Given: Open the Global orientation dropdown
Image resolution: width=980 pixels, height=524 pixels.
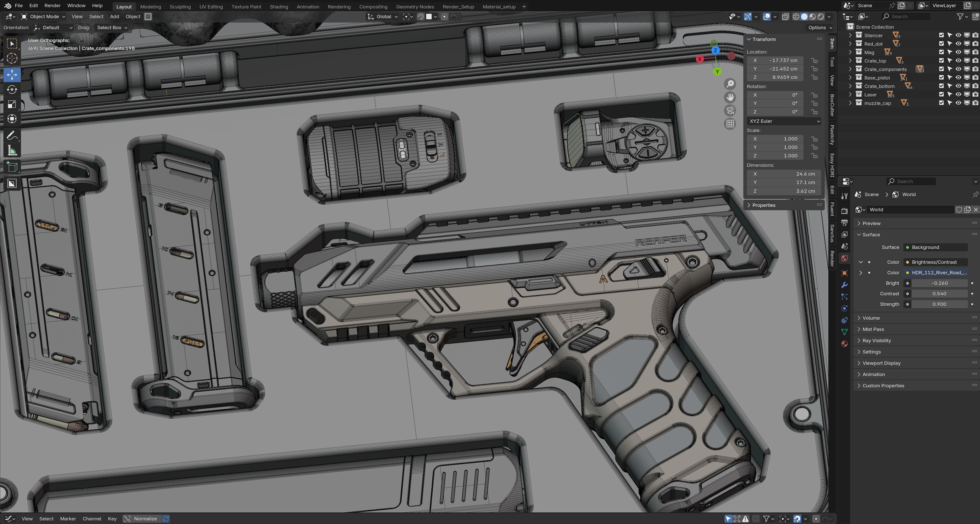Looking at the screenshot, I should 383,16.
